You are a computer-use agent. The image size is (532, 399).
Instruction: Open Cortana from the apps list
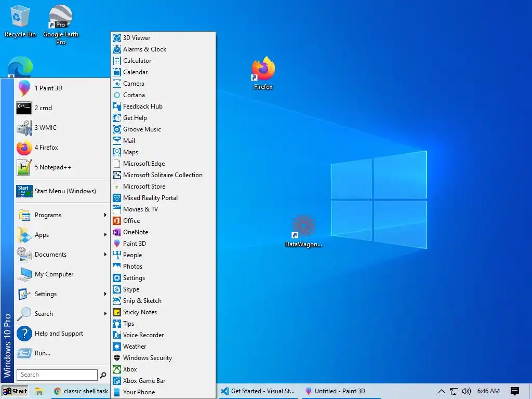pos(163,95)
